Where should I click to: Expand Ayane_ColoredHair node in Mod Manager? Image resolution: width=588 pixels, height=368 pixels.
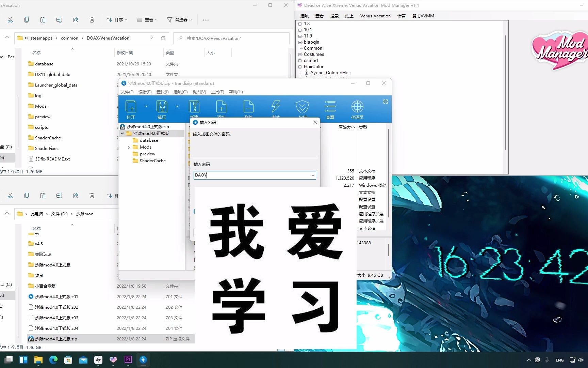(306, 73)
